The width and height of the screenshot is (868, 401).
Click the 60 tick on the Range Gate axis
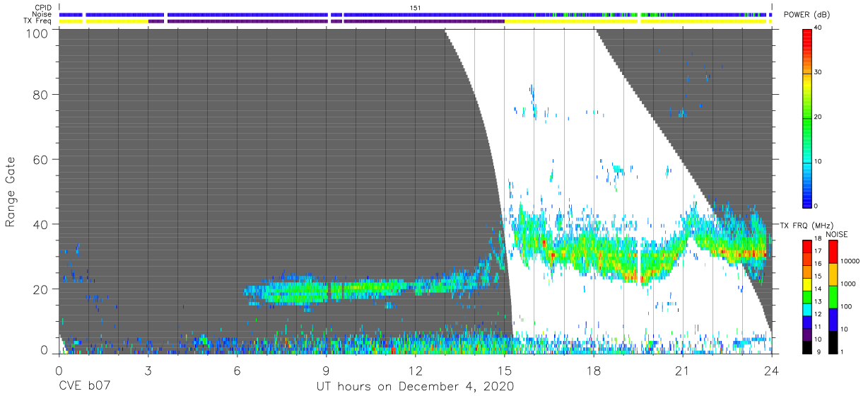click(x=40, y=159)
